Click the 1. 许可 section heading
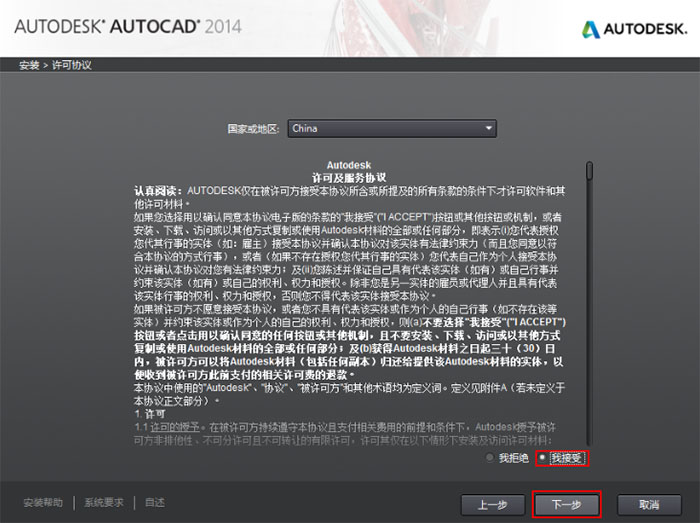This screenshot has width=700, height=523. (150, 414)
